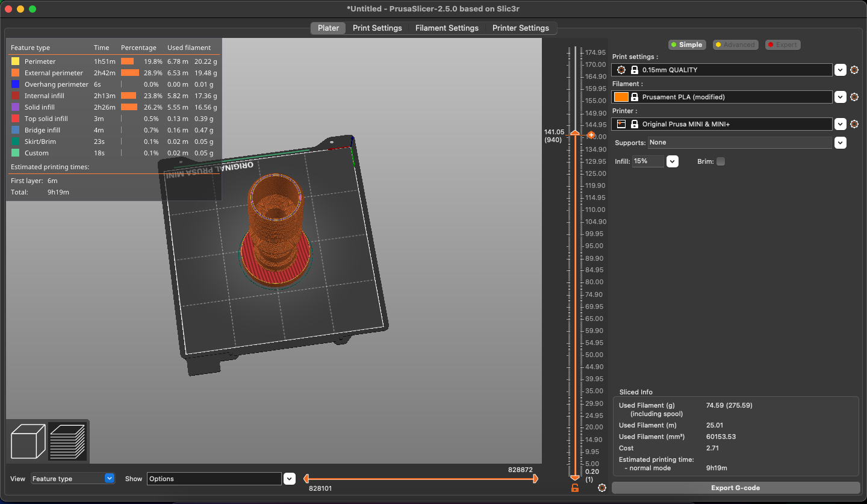Click the orange lock icon under layer slider
Screen dimensions: 867x504
tap(574, 488)
